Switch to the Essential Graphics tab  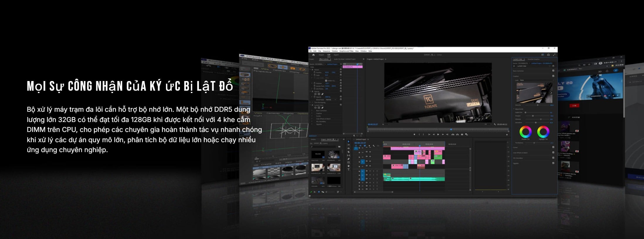point(533,59)
